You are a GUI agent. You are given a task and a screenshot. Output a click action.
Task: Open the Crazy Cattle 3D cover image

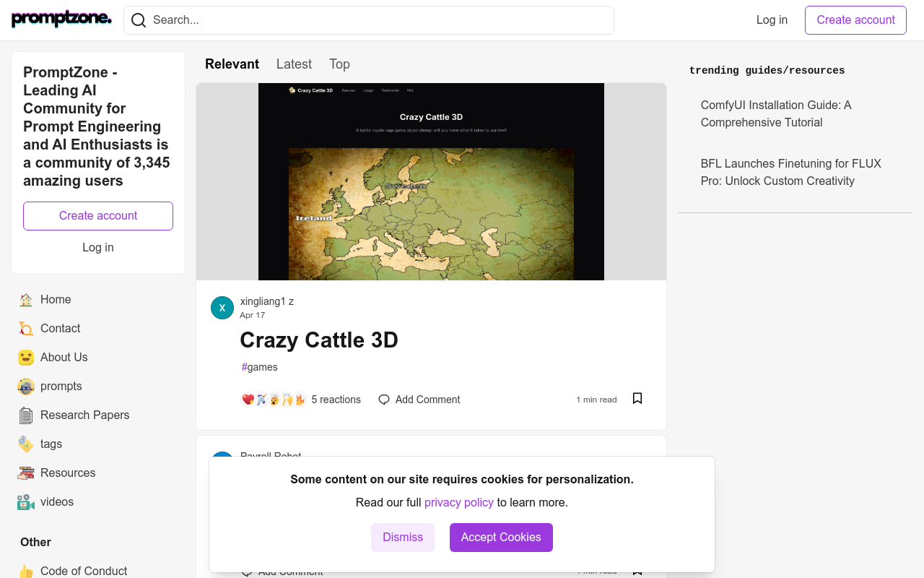[x=431, y=181]
